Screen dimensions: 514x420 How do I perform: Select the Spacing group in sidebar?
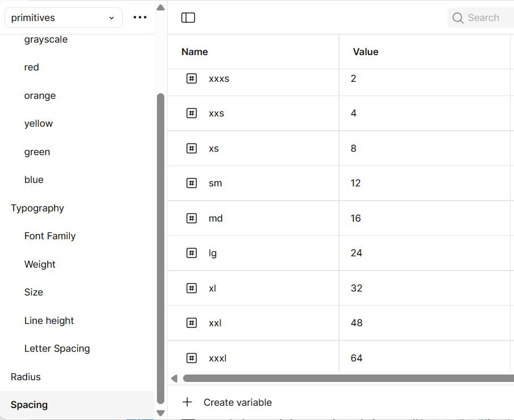tap(29, 405)
